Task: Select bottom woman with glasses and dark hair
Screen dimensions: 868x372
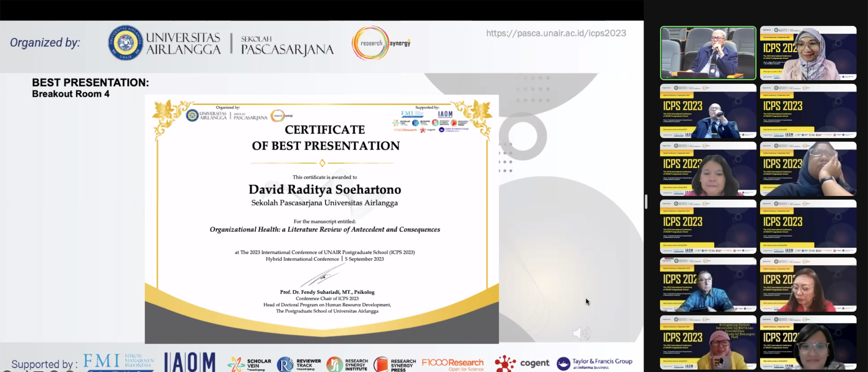Action: coord(808,342)
